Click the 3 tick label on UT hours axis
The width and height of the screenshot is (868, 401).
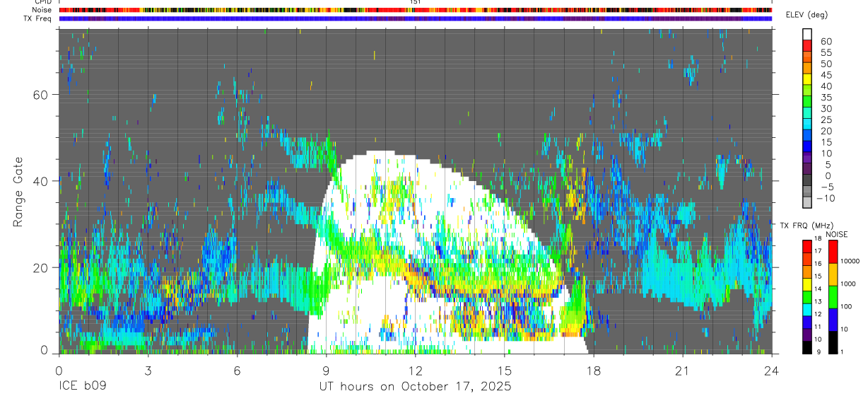point(148,371)
